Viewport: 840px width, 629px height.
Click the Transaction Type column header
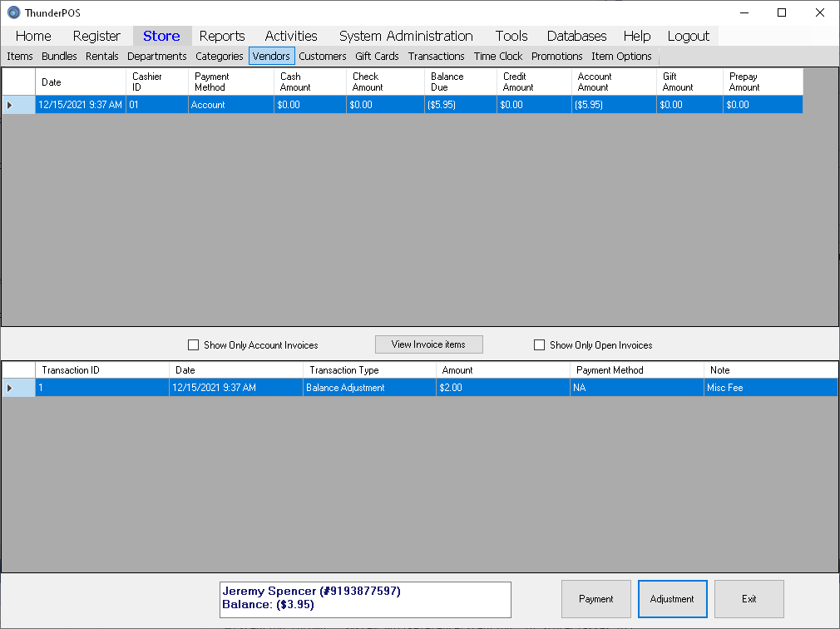pyautogui.click(x=368, y=370)
